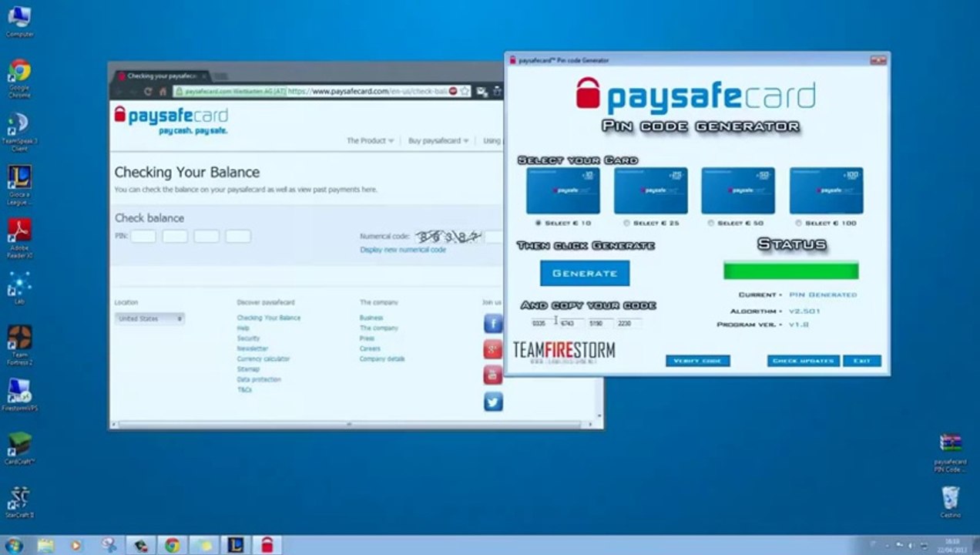This screenshot has width=980, height=555.
Task: Open the Computer desktop icon
Action: 19,21
